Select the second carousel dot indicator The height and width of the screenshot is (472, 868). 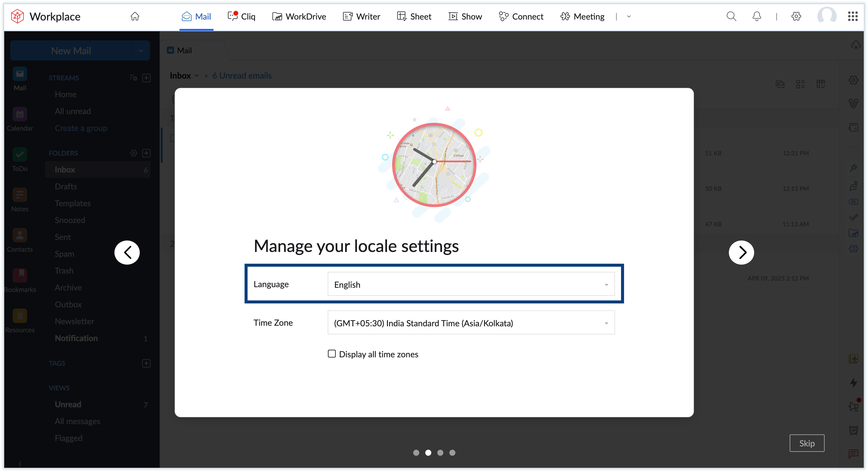pos(428,453)
